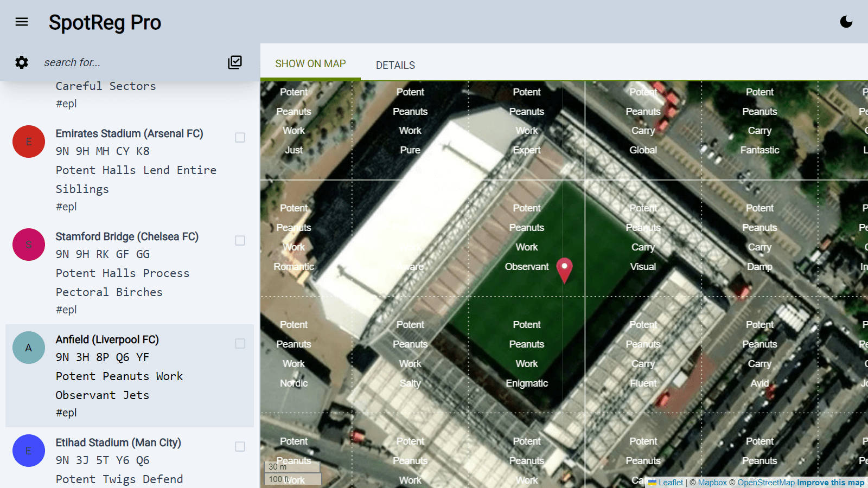
Task: Click the #epl tag under Anfield
Action: (x=66, y=413)
